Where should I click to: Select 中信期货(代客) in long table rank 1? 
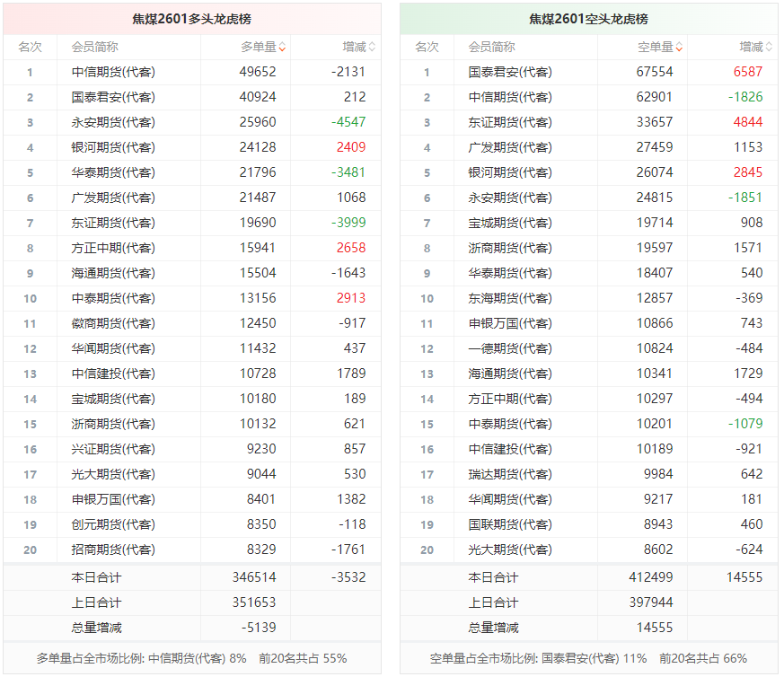[113, 72]
